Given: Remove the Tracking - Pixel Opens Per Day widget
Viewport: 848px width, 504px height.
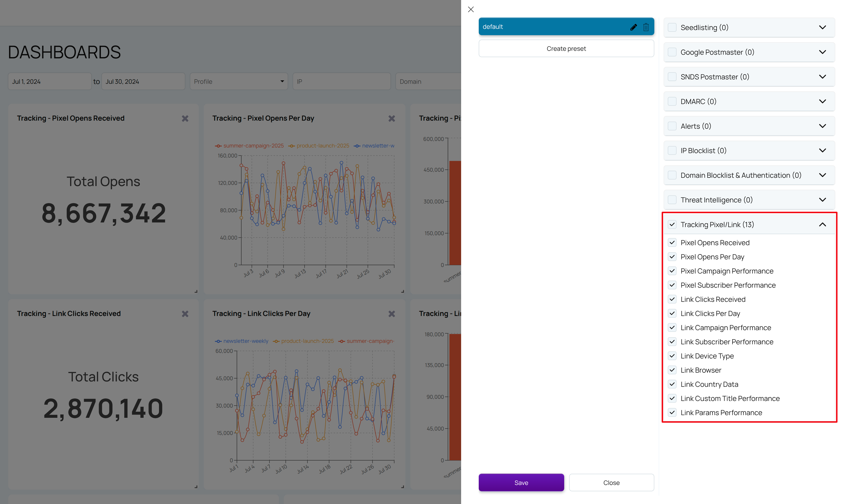Looking at the screenshot, I should (x=392, y=118).
